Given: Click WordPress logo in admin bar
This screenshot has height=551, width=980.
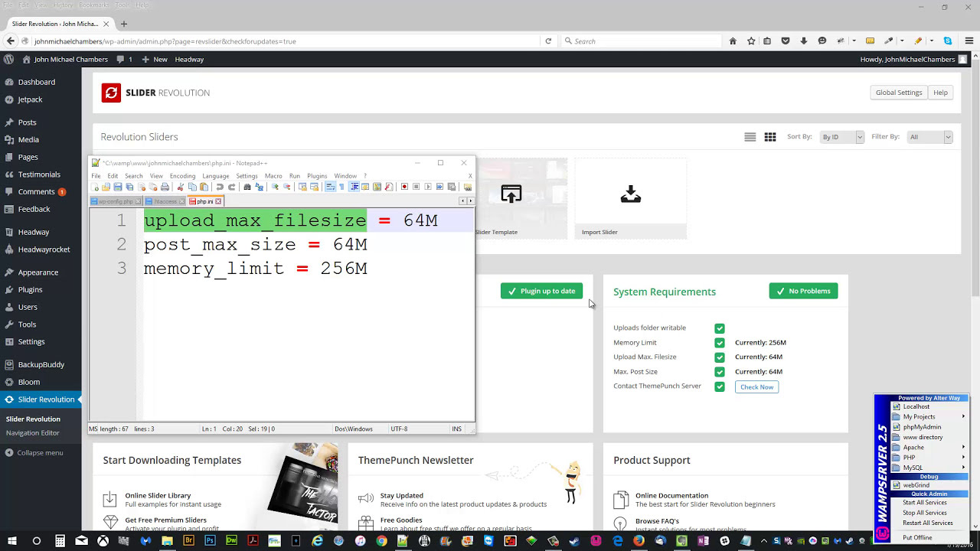Looking at the screenshot, I should click(9, 59).
